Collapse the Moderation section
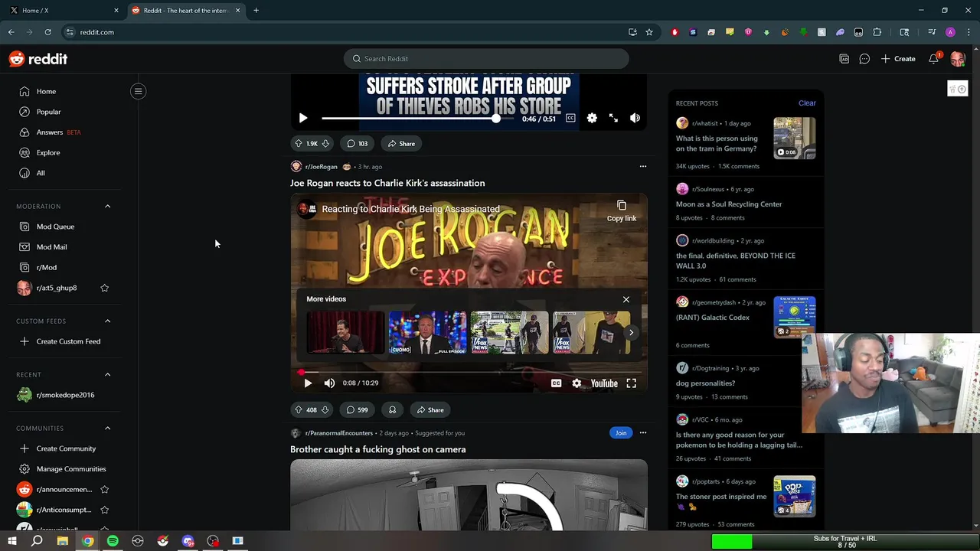980x551 pixels. [x=107, y=206]
